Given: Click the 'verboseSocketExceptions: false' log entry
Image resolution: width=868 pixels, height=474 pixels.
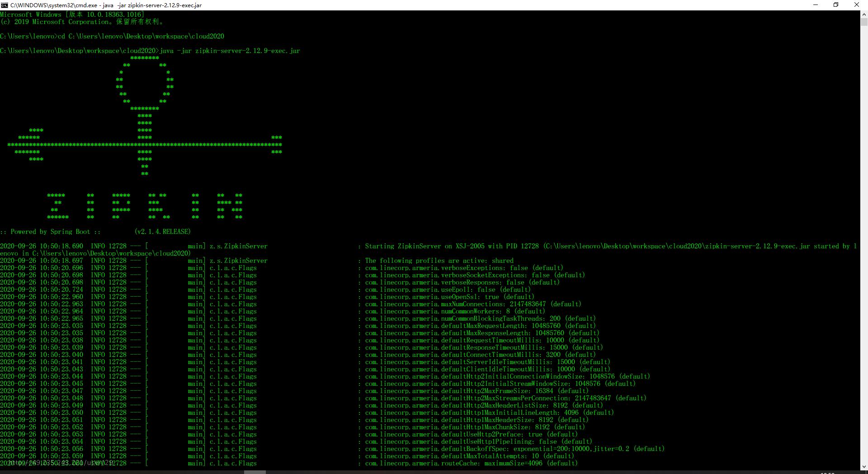Looking at the screenshot, I should click(475, 275).
